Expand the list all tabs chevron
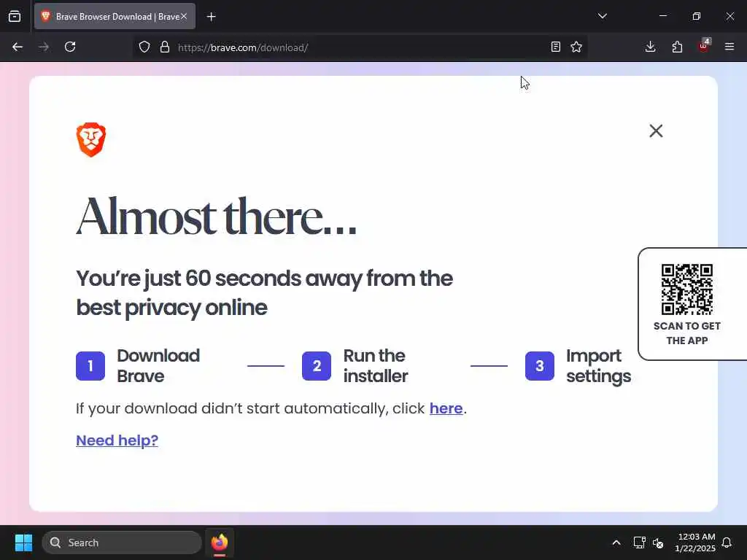The height and width of the screenshot is (560, 747). click(602, 16)
